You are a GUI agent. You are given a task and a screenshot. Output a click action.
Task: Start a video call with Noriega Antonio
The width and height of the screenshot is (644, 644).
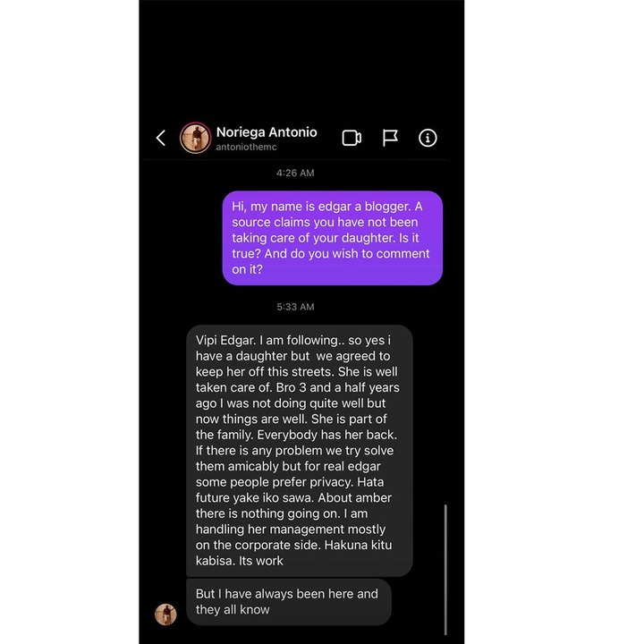(x=352, y=138)
